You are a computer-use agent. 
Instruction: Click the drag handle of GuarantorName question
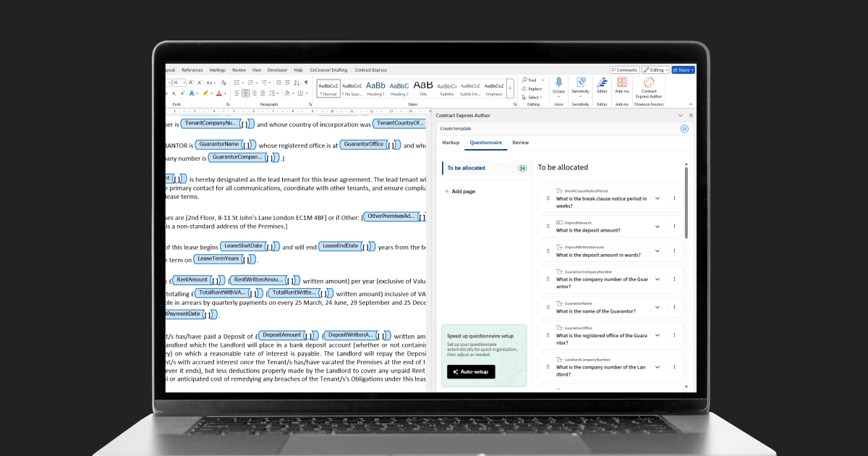[x=547, y=307]
